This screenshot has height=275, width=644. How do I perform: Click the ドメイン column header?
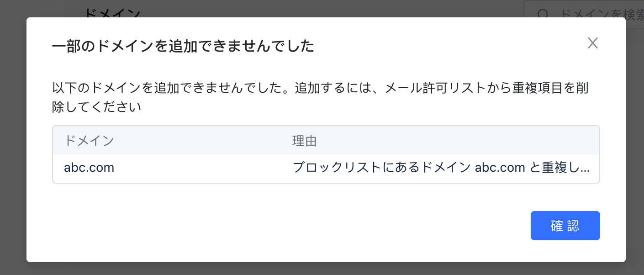(90, 141)
